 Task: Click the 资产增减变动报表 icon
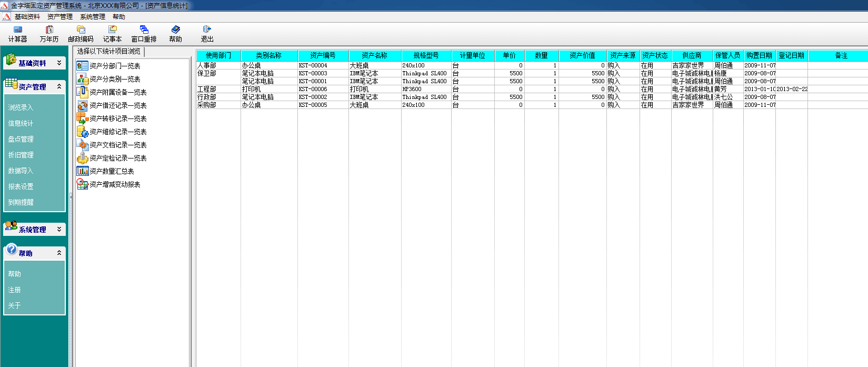[x=82, y=184]
